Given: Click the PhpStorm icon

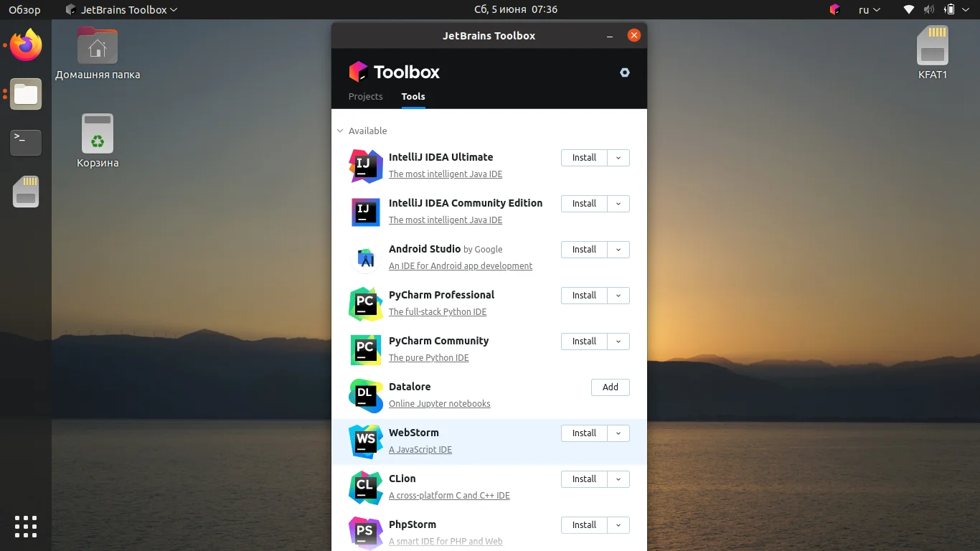Looking at the screenshot, I should pos(365,533).
